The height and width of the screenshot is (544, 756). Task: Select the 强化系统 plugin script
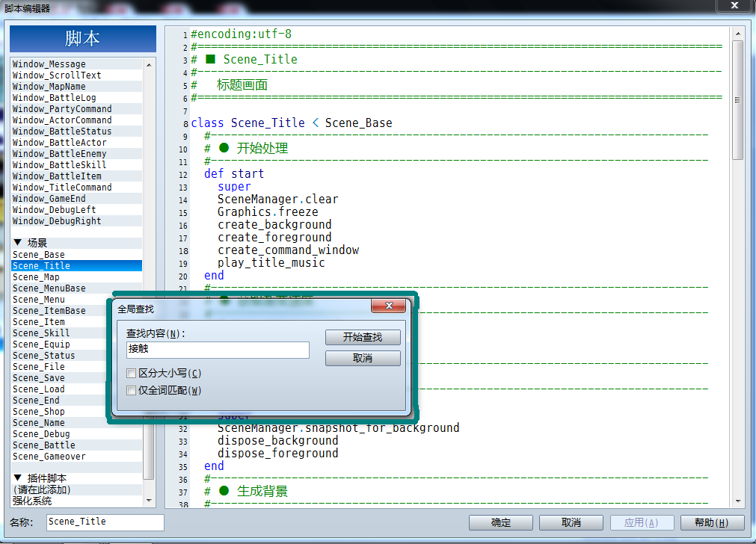[77, 501]
